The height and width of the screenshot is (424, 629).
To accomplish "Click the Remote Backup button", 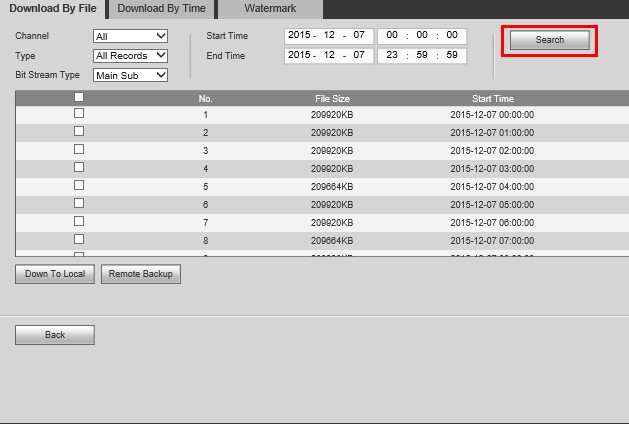I will [141, 274].
